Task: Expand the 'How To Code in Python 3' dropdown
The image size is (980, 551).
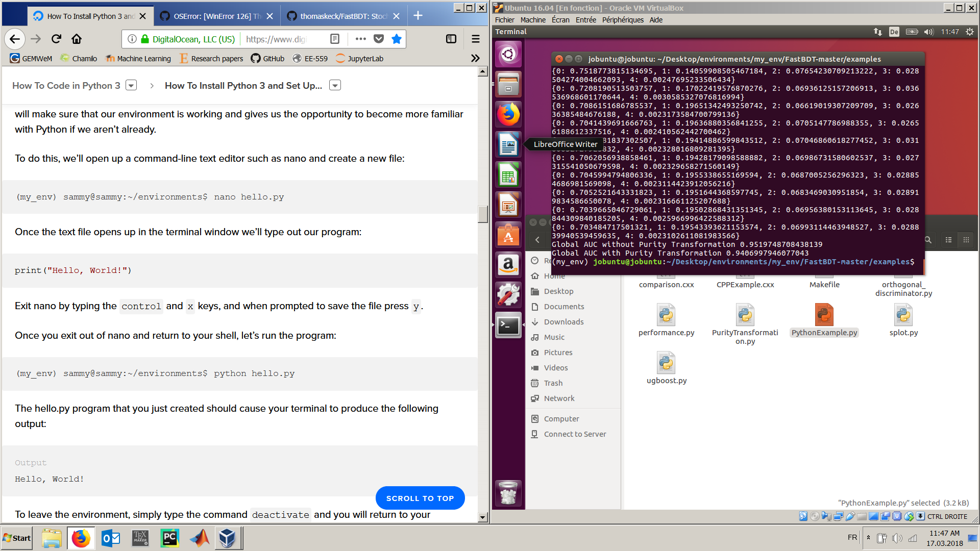Action: click(x=131, y=85)
